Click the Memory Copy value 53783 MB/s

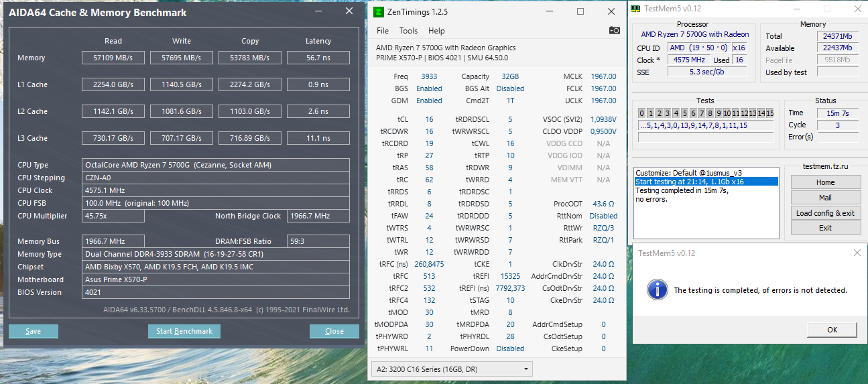tap(250, 58)
